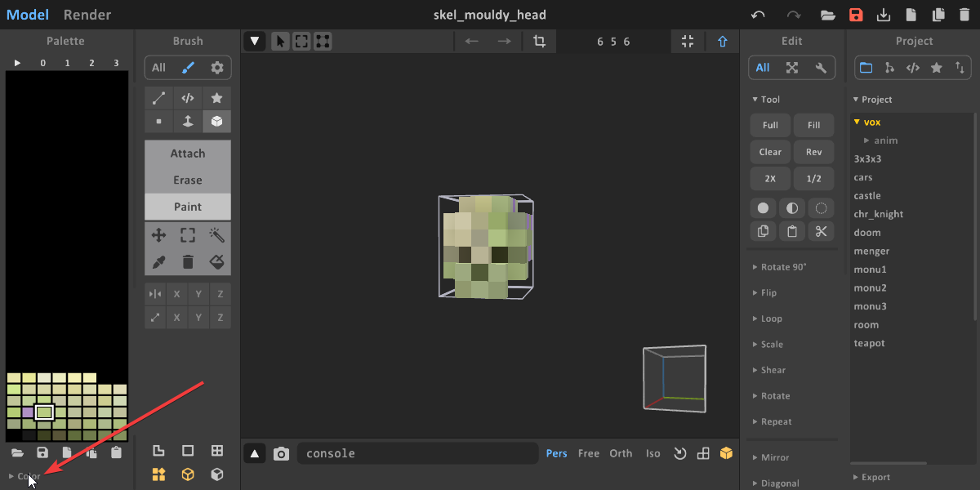Click in the console input field
The height and width of the screenshot is (490, 980).
click(417, 453)
